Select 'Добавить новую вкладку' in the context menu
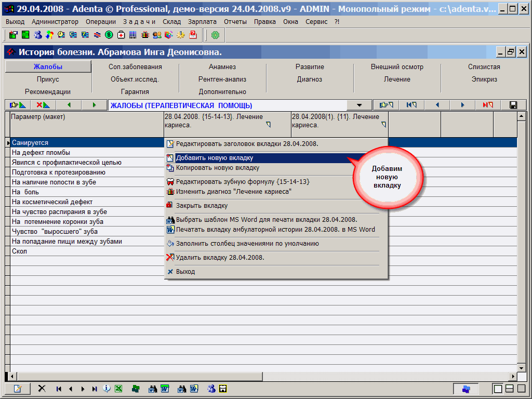 tap(215, 158)
